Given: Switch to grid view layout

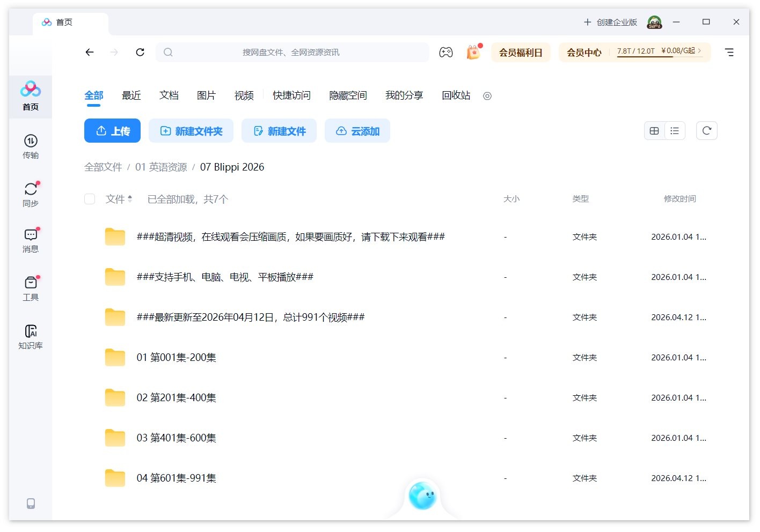Looking at the screenshot, I should (654, 131).
